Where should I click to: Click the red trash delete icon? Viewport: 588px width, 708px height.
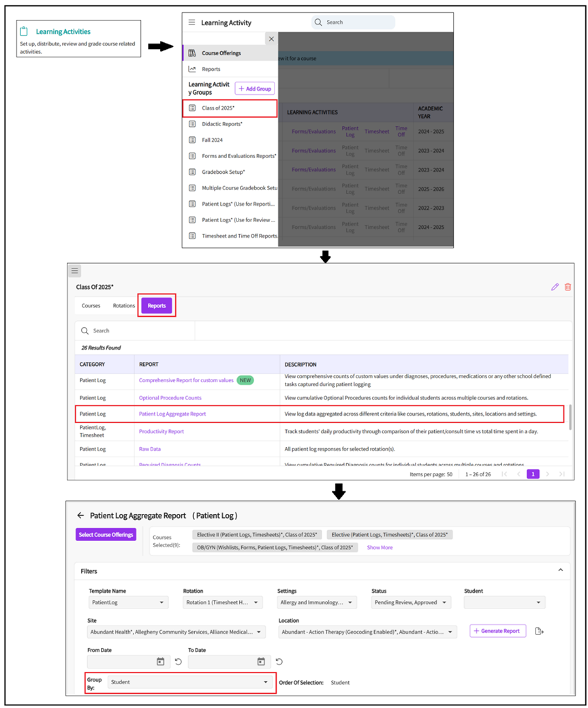568,287
